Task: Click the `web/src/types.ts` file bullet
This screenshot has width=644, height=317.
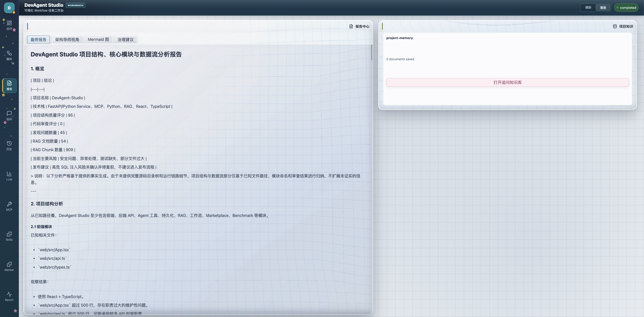Action: coord(55,267)
